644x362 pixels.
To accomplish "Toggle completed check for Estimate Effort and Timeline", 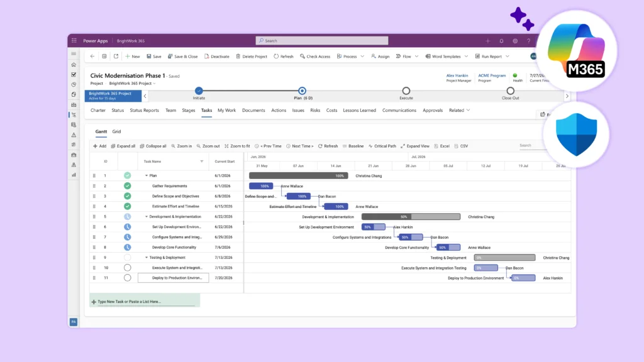I will [127, 206].
